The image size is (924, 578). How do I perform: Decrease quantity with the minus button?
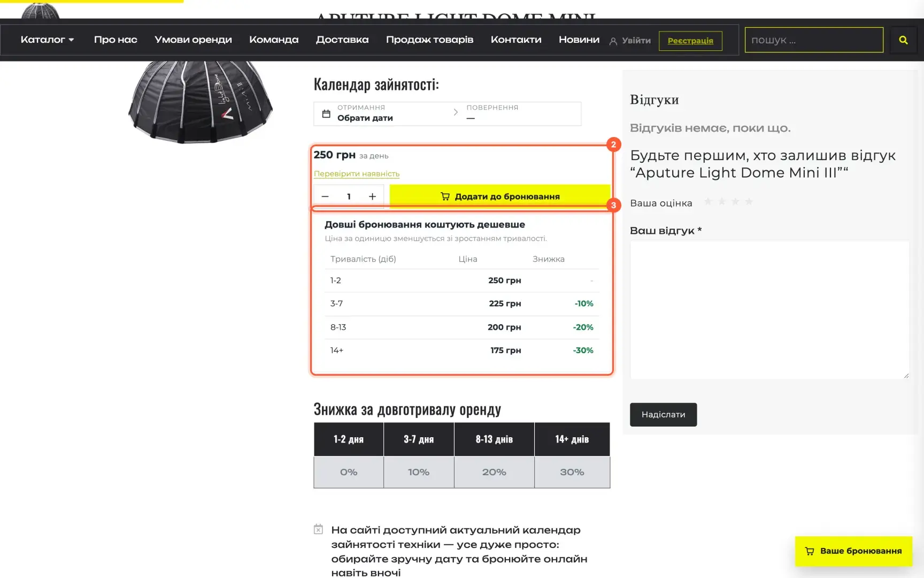[x=325, y=196]
